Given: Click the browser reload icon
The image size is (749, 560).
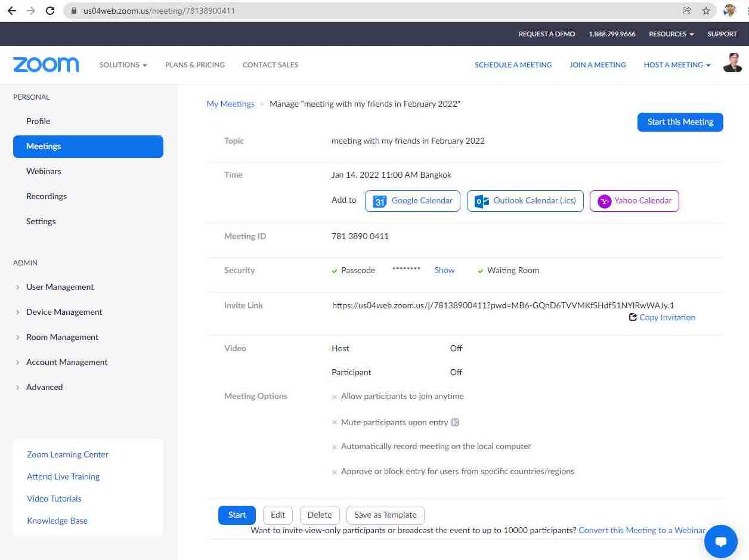Looking at the screenshot, I should [50, 11].
